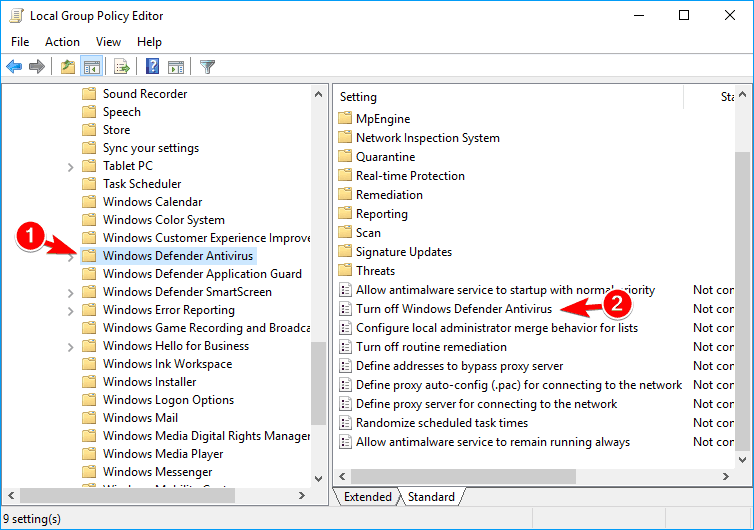
Task: Select Allow antimalware service to remain running
Action: click(493, 442)
